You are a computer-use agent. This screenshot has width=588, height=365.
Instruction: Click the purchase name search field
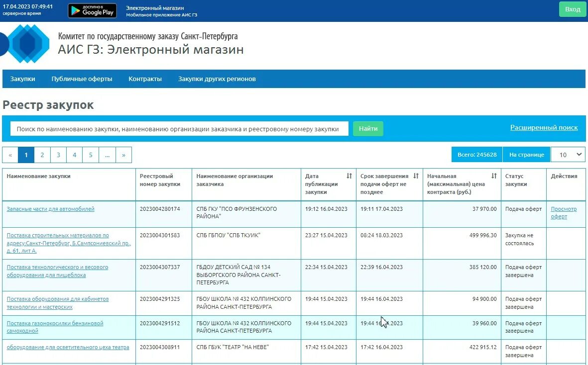(x=179, y=129)
